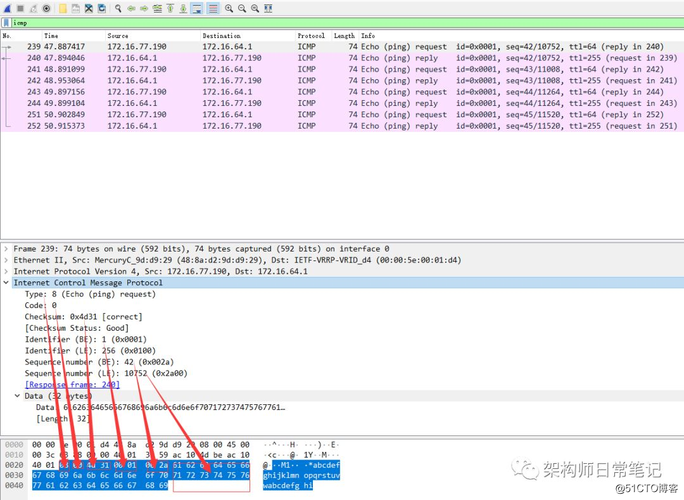The height and width of the screenshot is (500, 684).
Task: Select the Identifier (BE): 1 field
Action: 86,339
